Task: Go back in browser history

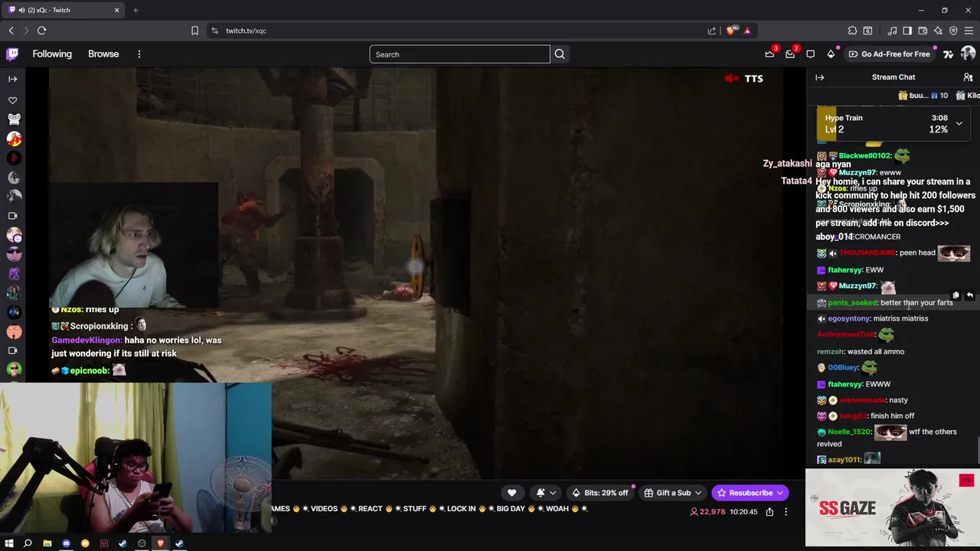Action: 11,31
